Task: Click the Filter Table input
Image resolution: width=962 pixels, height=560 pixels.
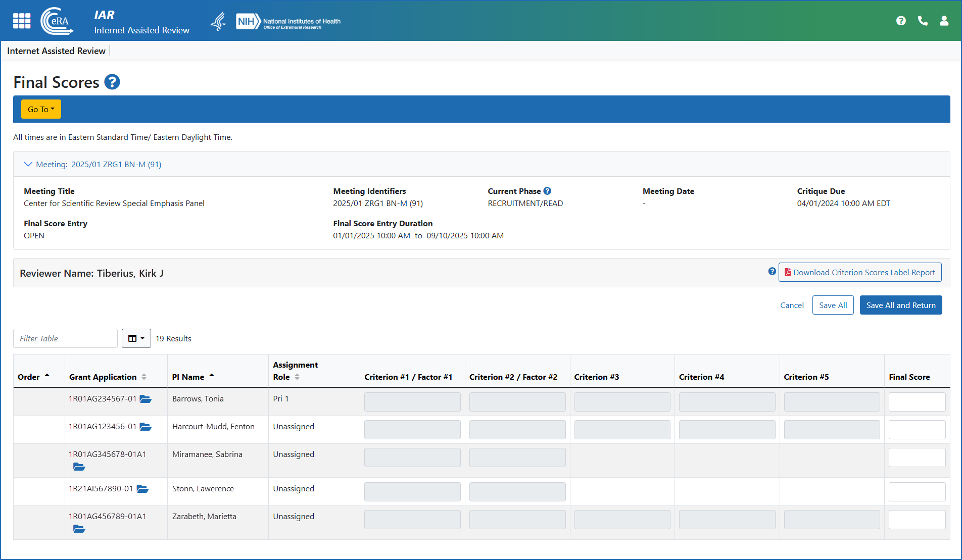Action: [65, 338]
